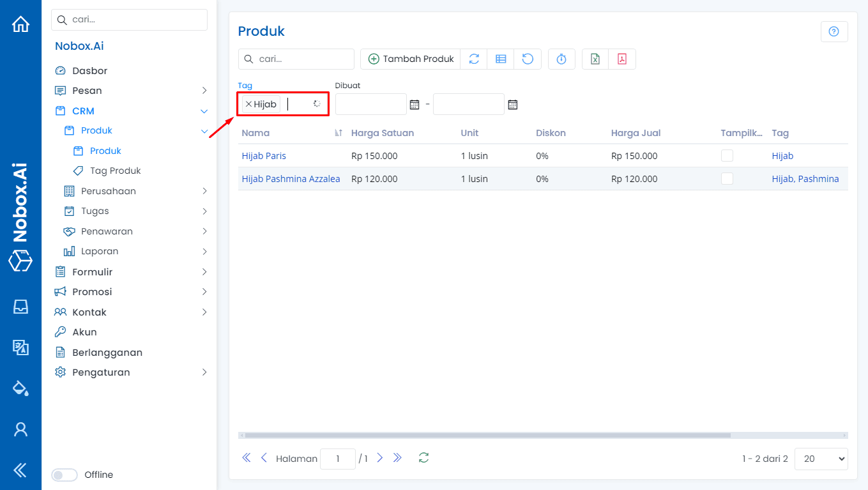Click the timer icon in toolbar
The height and width of the screenshot is (490, 868).
click(x=561, y=59)
